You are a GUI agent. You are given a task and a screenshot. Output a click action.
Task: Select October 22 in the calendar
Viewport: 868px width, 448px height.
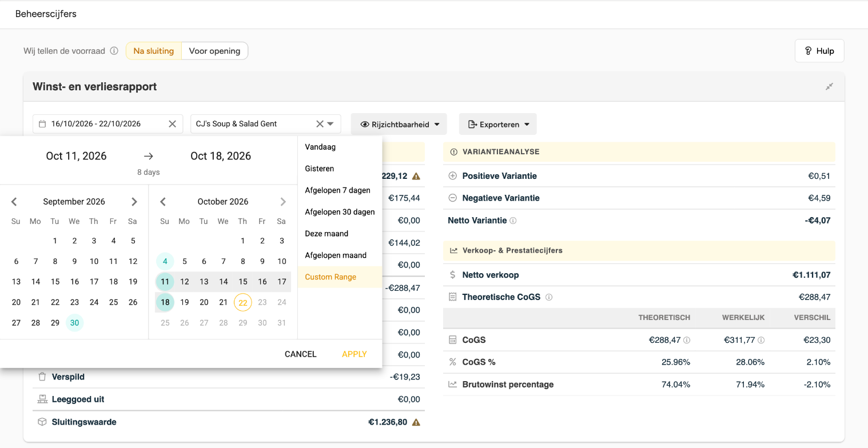click(x=243, y=302)
